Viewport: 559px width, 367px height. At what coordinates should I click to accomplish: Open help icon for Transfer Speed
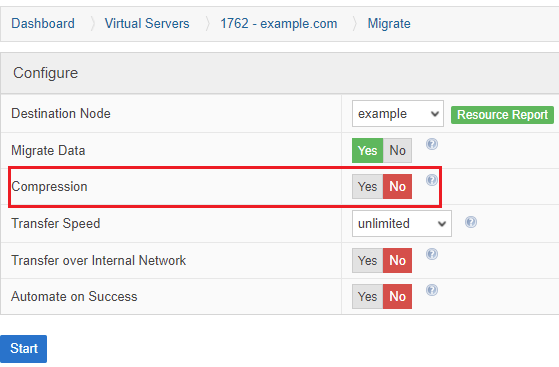click(471, 222)
